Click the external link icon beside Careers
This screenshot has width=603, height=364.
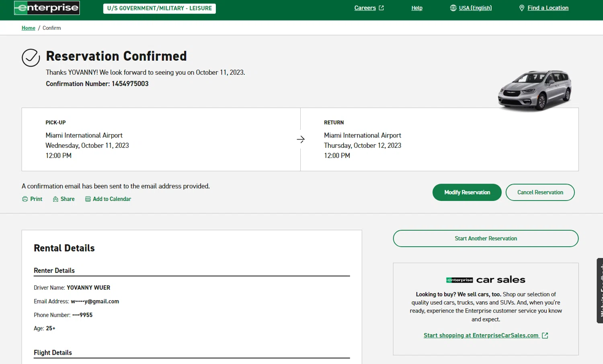coord(381,8)
